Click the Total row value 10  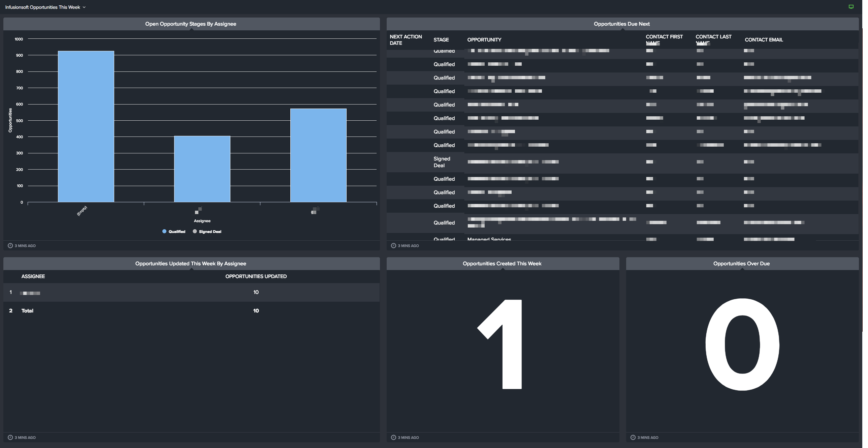(256, 311)
